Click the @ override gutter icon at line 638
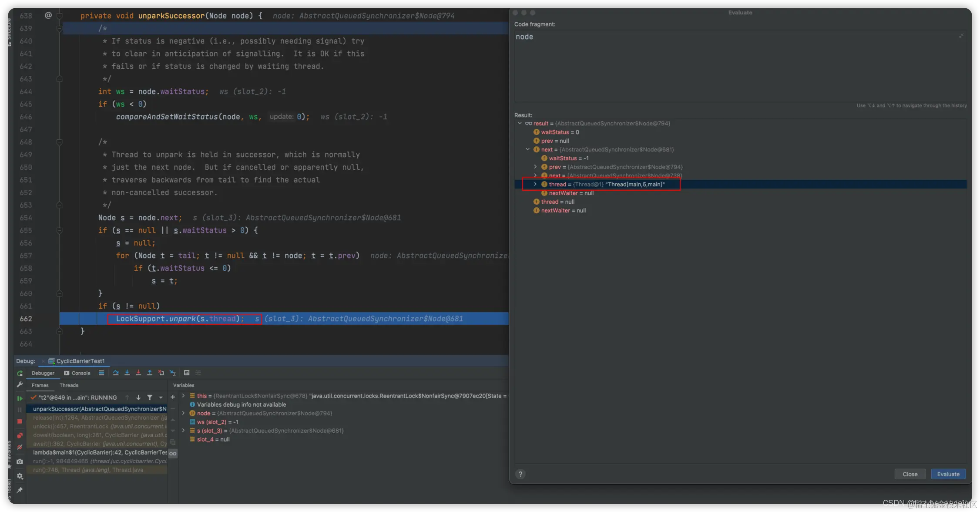Screen dimensions: 980x512 tap(48, 15)
